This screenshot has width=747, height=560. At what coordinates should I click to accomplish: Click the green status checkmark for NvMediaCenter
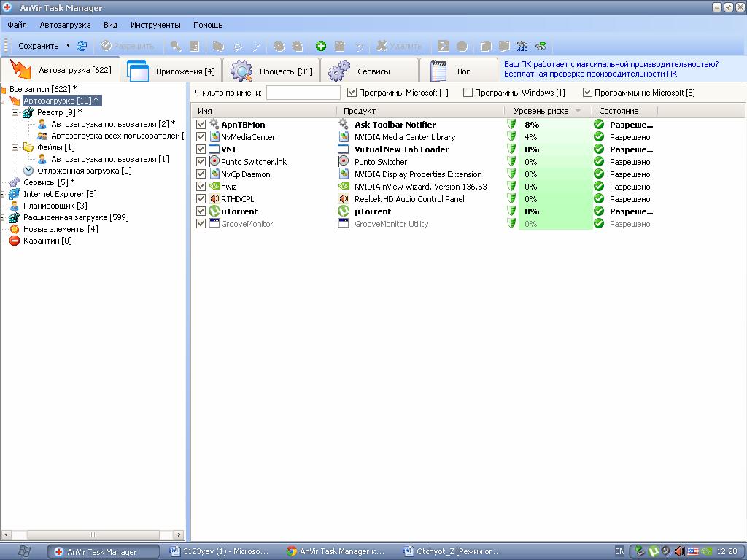click(x=599, y=136)
